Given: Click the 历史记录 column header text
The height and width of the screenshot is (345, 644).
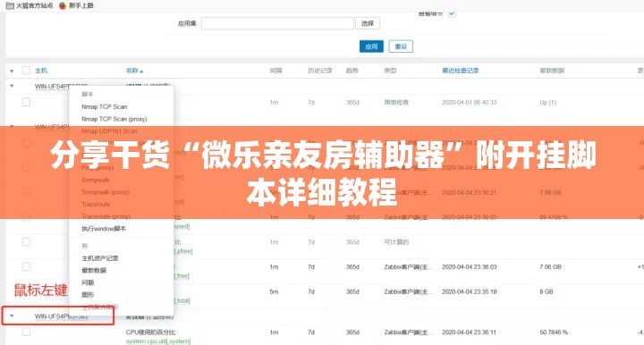Looking at the screenshot, I should tap(320, 71).
